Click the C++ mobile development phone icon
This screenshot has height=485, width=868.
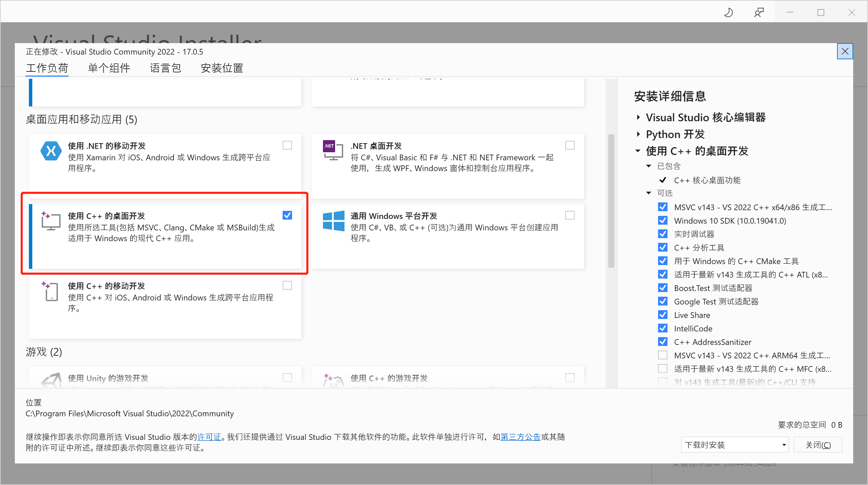[x=51, y=291]
